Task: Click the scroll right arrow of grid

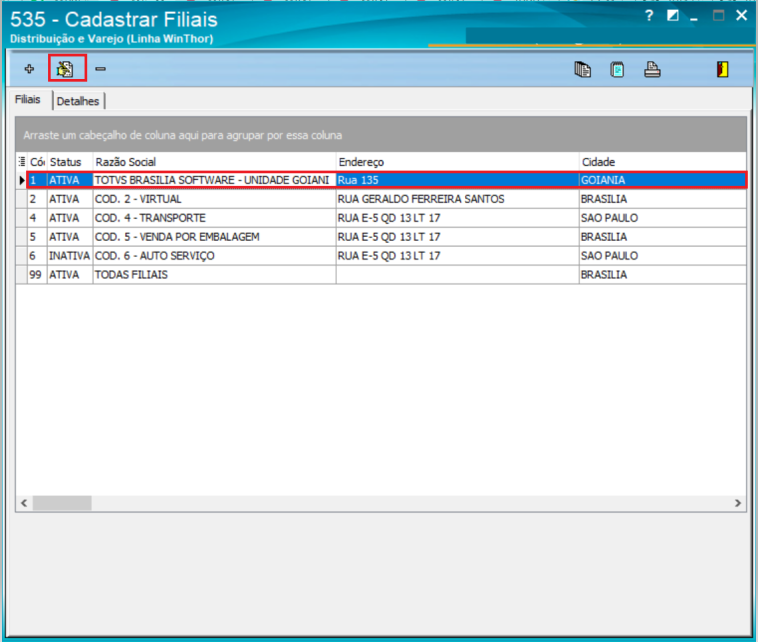Action: [738, 503]
